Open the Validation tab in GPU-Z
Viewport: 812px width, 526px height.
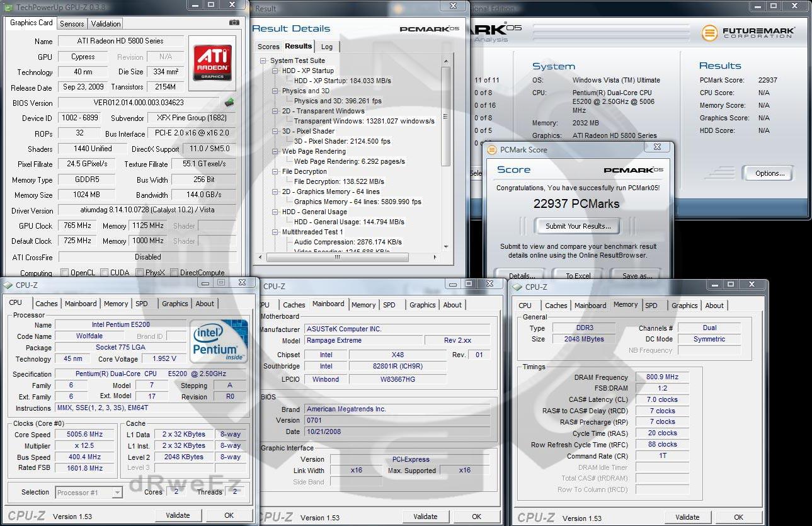point(106,24)
